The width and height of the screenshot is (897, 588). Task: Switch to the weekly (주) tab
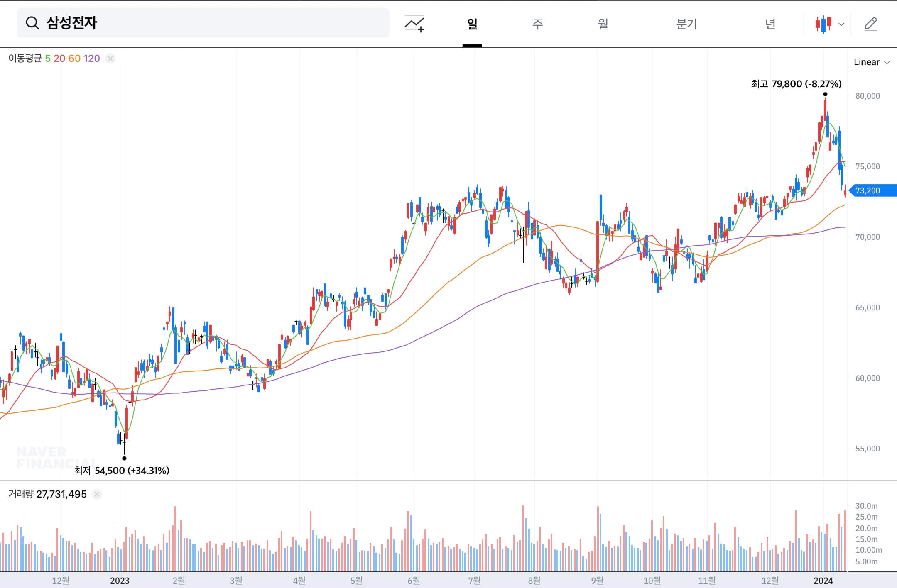(537, 24)
